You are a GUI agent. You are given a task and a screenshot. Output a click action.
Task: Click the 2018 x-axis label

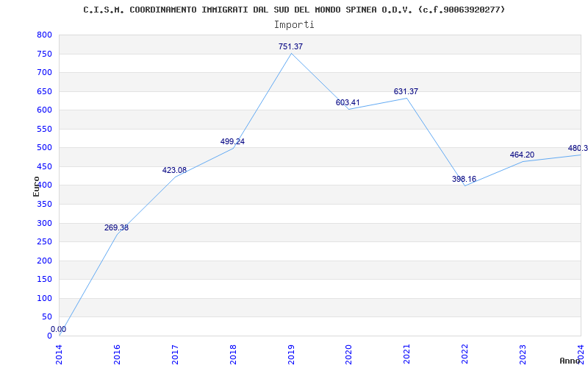233,354
